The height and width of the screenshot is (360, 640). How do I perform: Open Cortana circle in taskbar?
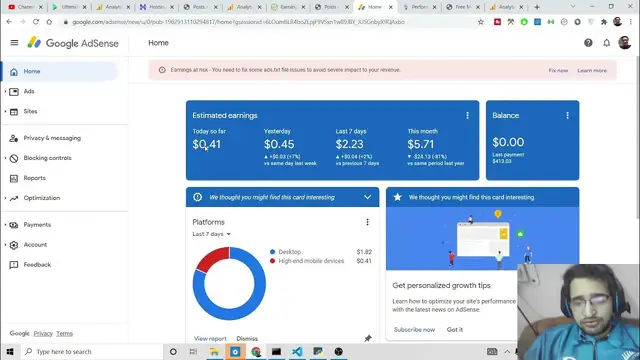coord(173,351)
